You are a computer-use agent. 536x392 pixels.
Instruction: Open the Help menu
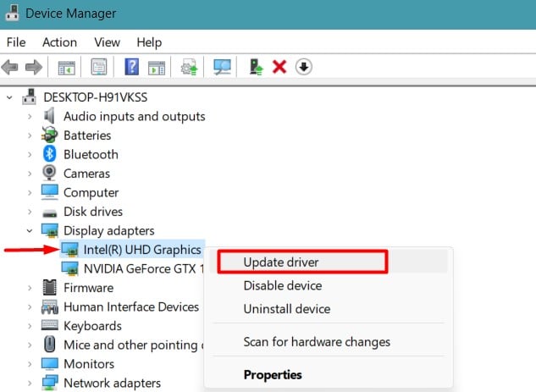(149, 42)
